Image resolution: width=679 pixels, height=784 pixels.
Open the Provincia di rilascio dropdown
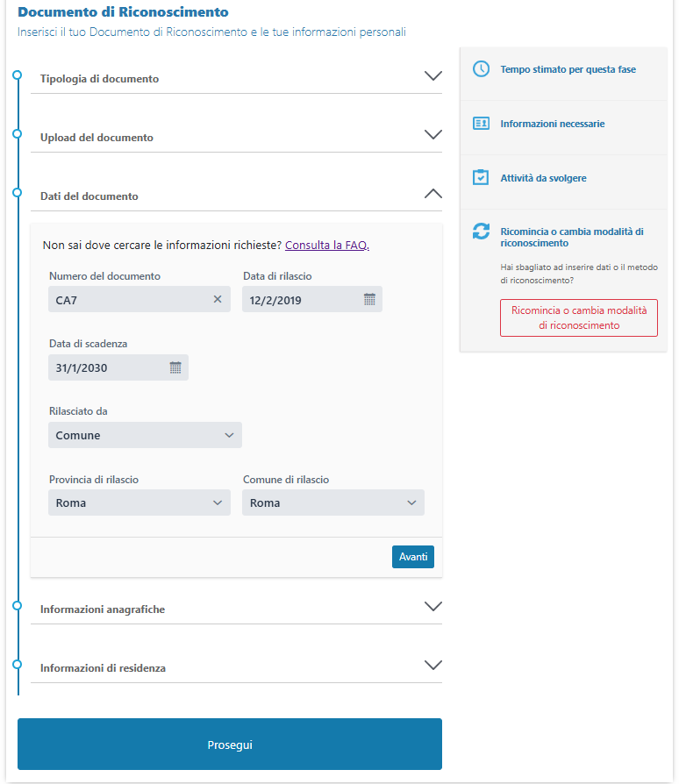click(139, 502)
